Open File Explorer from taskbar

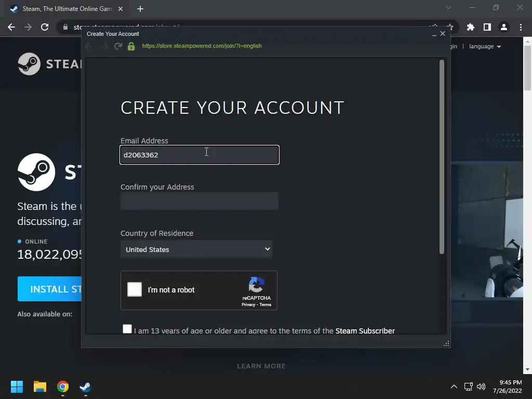[x=39, y=387]
